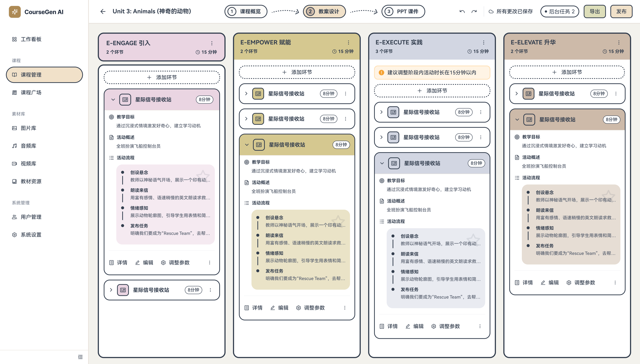Open E-ELEVATE 升华 column more menu
The width and height of the screenshot is (640, 364).
(x=619, y=43)
